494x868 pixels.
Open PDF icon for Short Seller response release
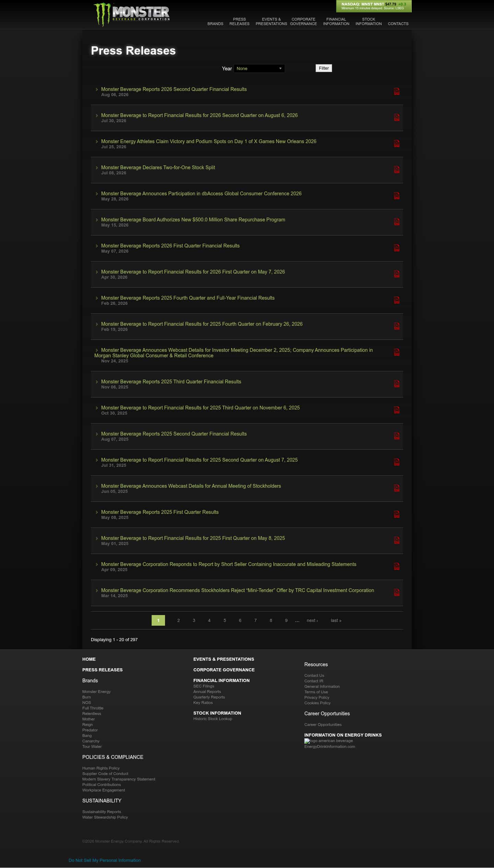(x=397, y=566)
